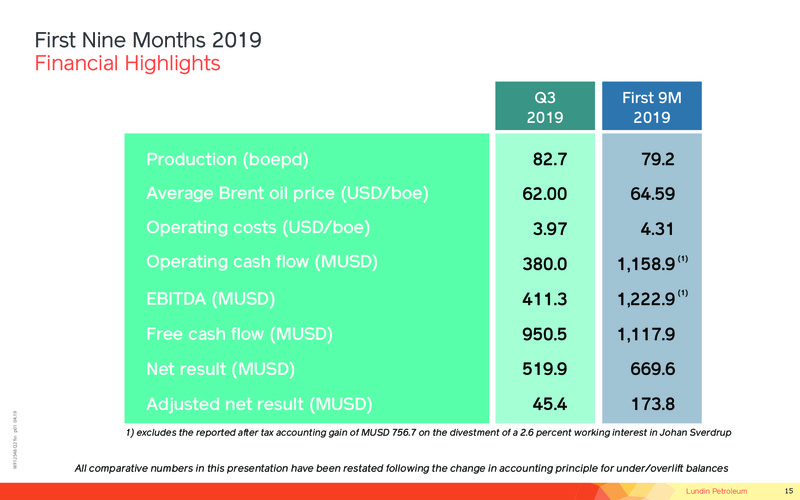Image resolution: width=800 pixels, height=500 pixels.
Task: Select the 9M free cash flow 1,117.9
Action: coord(646,334)
